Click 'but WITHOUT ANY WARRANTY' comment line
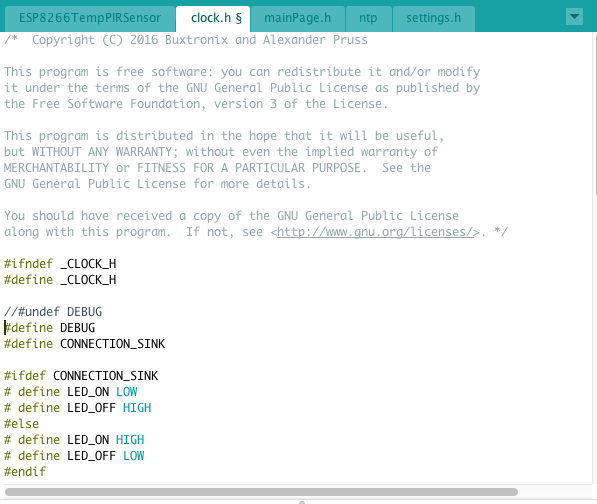 [x=221, y=152]
